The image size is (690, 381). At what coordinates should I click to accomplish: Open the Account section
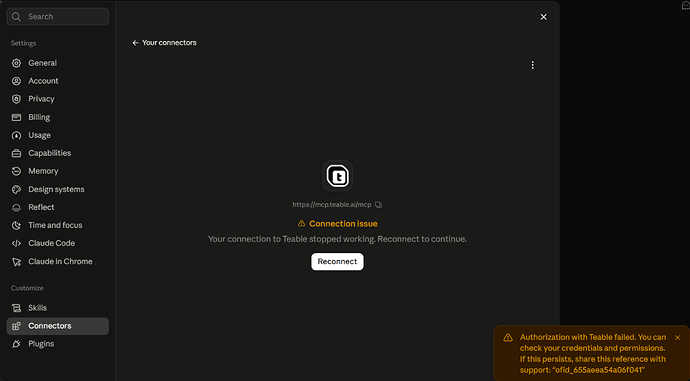coord(58,81)
